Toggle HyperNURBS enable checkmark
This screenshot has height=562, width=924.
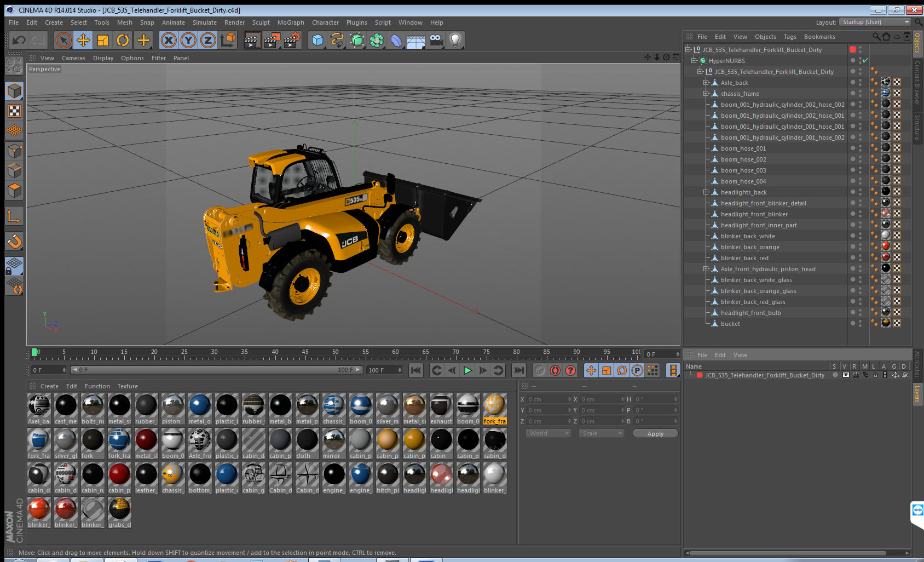coord(865,60)
